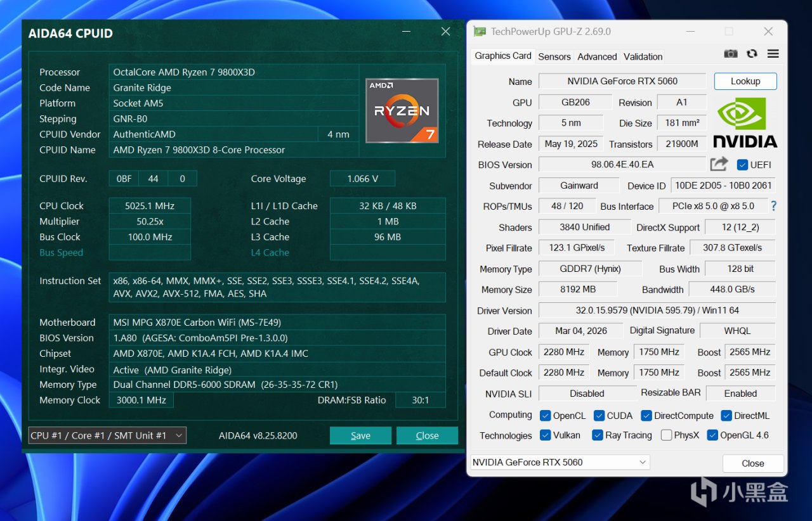Image resolution: width=812 pixels, height=521 pixels.
Task: Click Save in AIDA64 CPUID
Action: 360,435
